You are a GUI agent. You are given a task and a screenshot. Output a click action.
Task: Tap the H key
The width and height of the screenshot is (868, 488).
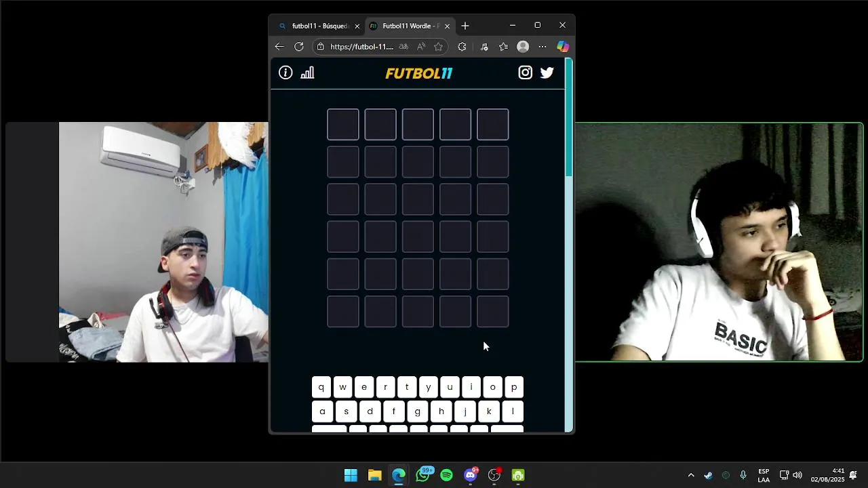441,411
